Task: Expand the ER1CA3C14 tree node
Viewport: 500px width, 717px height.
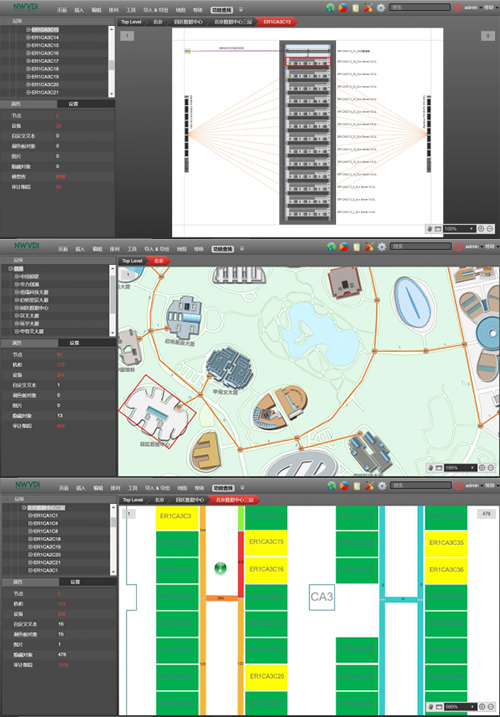Action: (x=28, y=37)
